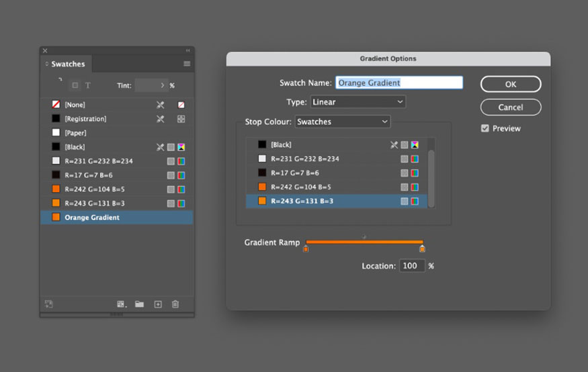Choose R=17 G=7 B=6 in Stop Colour list
Viewport: 588px width, 372px height.
tap(337, 173)
